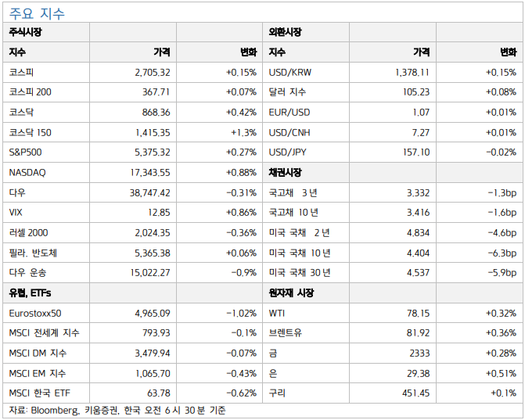Screen dimensions: 525x420
Task: Click the '필라. 반도체' row label
Action: [x=33, y=253]
